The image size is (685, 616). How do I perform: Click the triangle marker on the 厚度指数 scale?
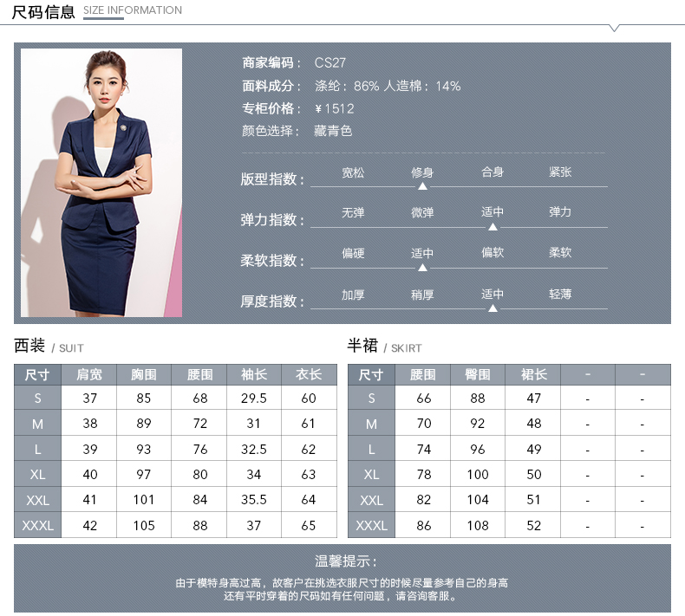point(493,308)
